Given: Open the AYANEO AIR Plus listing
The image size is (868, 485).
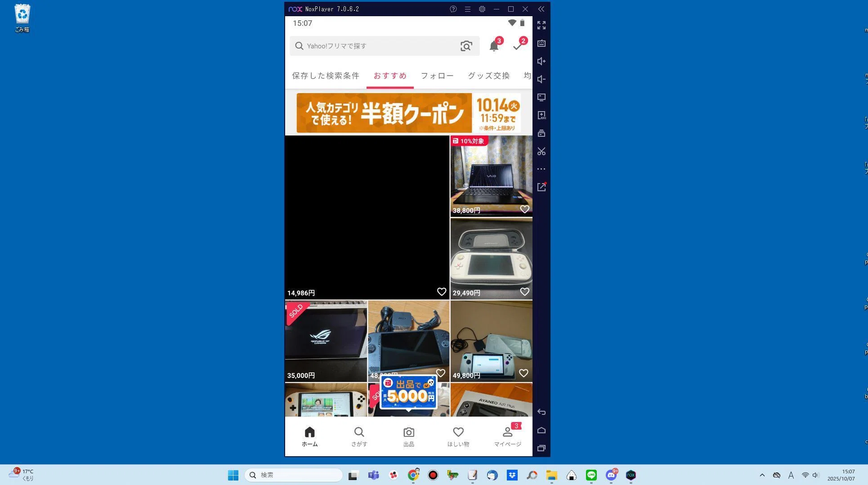Looking at the screenshot, I should 491,400.
